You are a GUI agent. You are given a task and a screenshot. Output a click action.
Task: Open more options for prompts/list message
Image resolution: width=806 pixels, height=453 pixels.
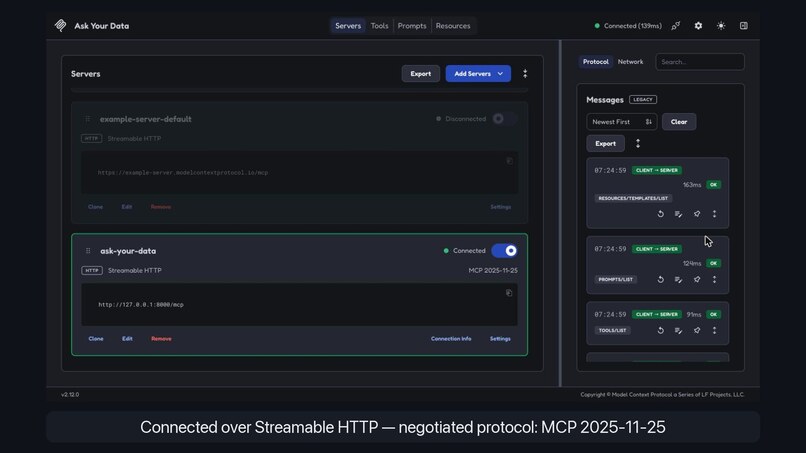point(715,280)
